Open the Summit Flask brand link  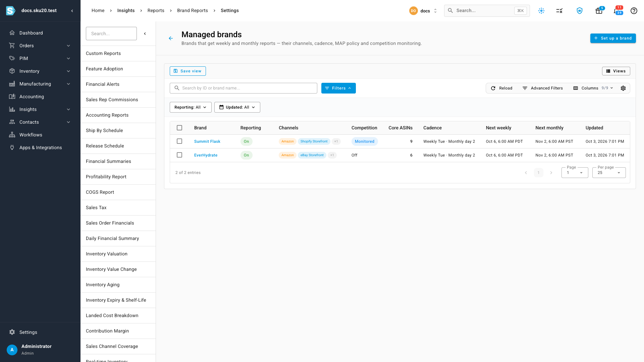[x=207, y=141]
